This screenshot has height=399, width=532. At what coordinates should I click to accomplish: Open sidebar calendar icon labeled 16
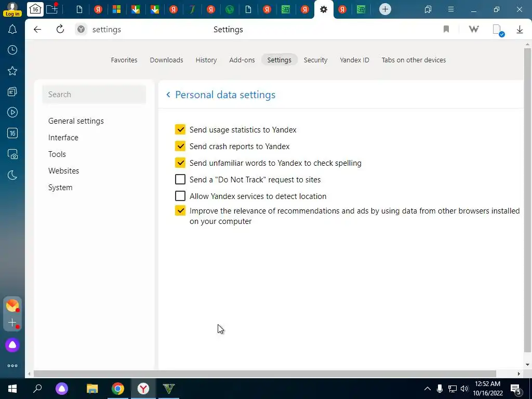click(x=12, y=133)
